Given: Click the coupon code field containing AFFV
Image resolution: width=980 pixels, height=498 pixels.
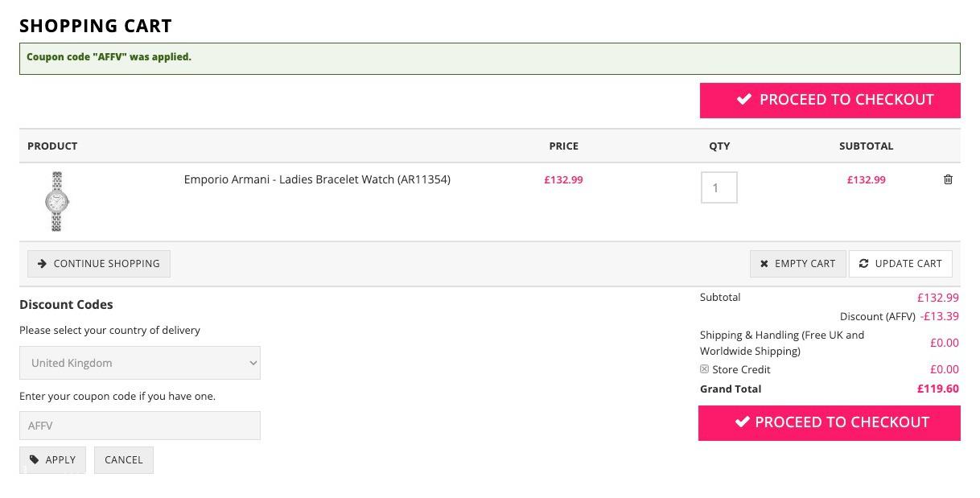Looking at the screenshot, I should (x=140, y=426).
